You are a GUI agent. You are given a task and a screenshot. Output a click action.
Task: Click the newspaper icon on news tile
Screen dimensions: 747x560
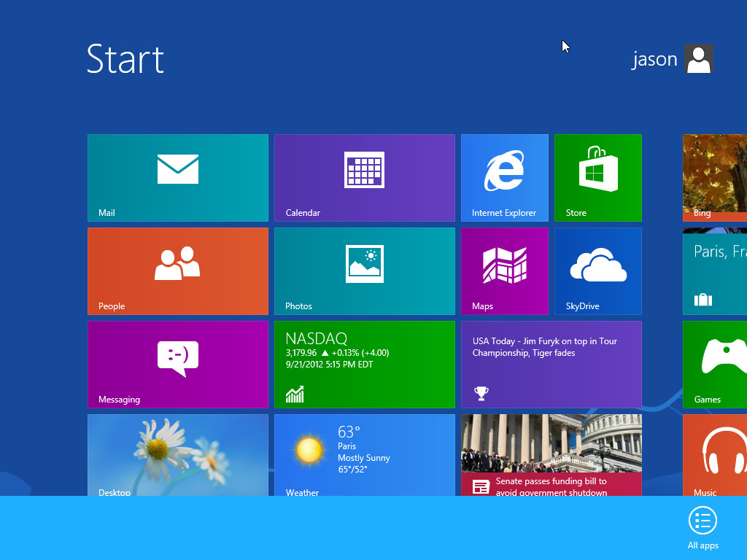pyautogui.click(x=481, y=487)
